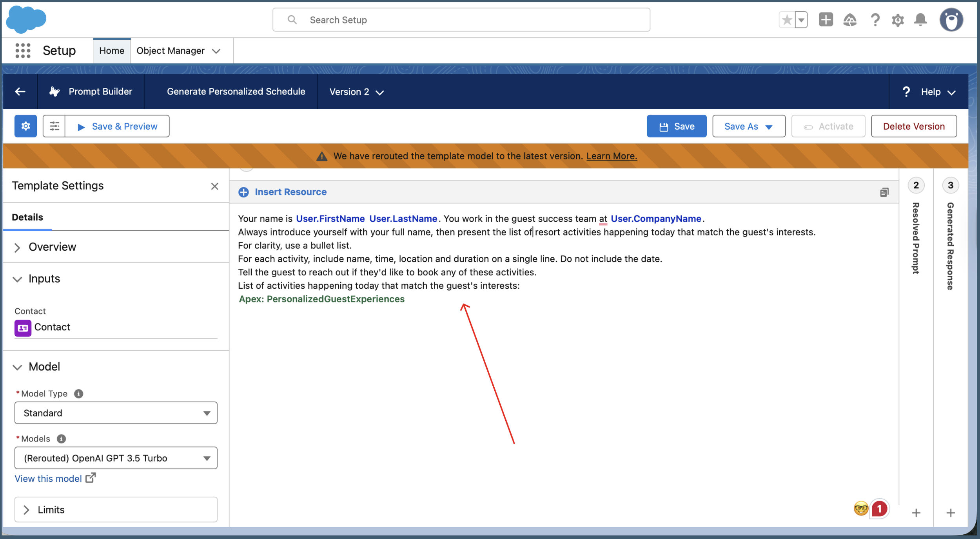
Task: Open the Models combo box
Action: click(116, 458)
